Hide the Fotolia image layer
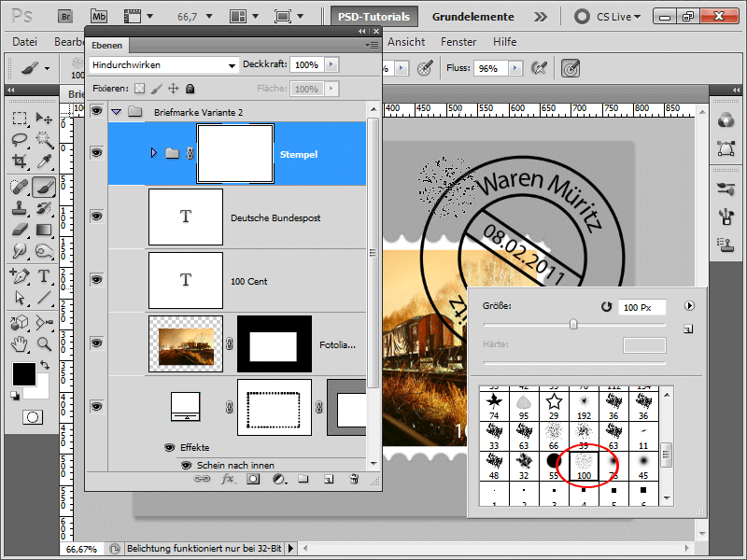 click(x=97, y=343)
